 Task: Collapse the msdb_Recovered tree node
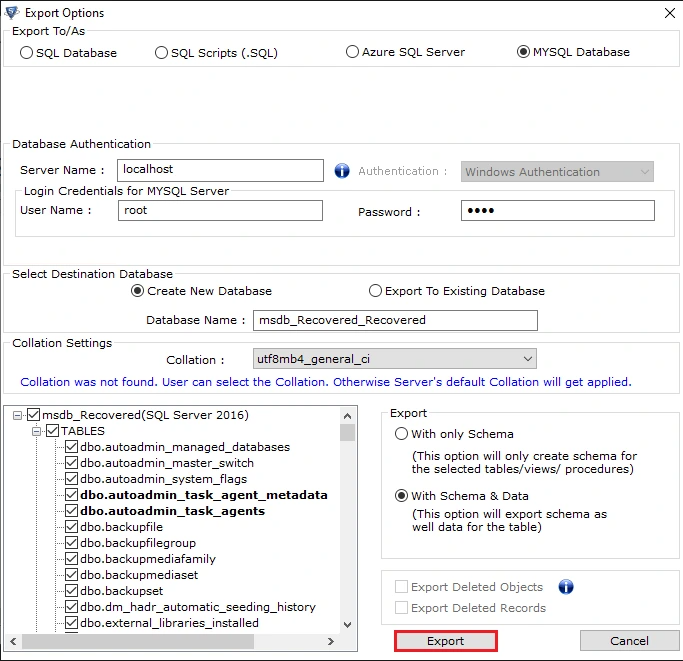click(x=17, y=415)
